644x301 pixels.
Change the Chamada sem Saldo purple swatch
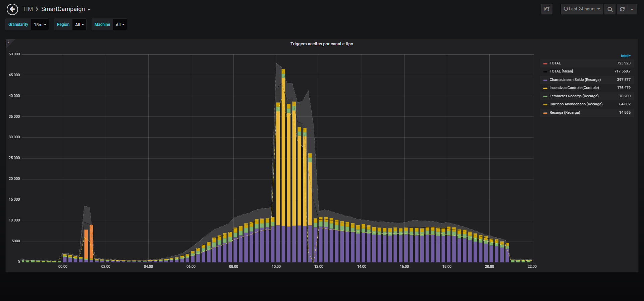tap(545, 80)
